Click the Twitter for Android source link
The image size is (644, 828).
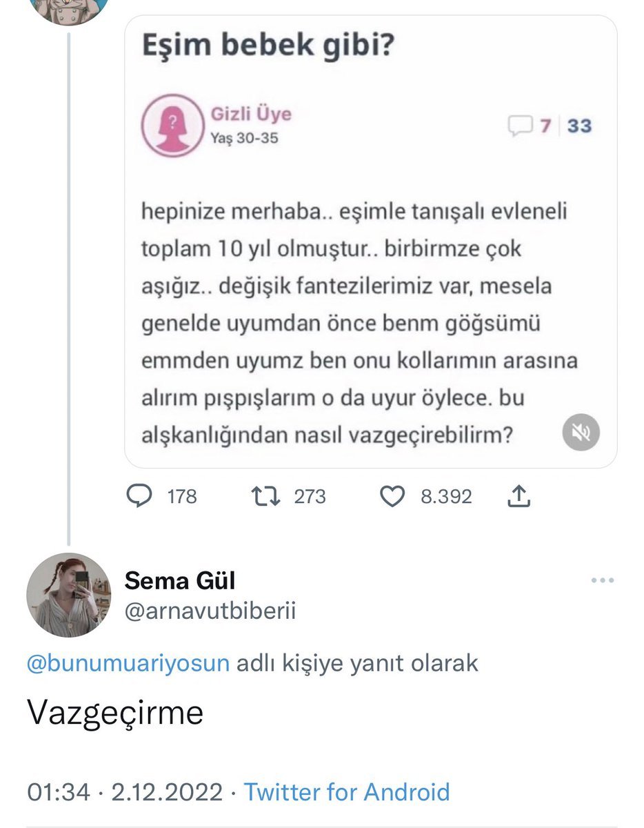tap(347, 791)
